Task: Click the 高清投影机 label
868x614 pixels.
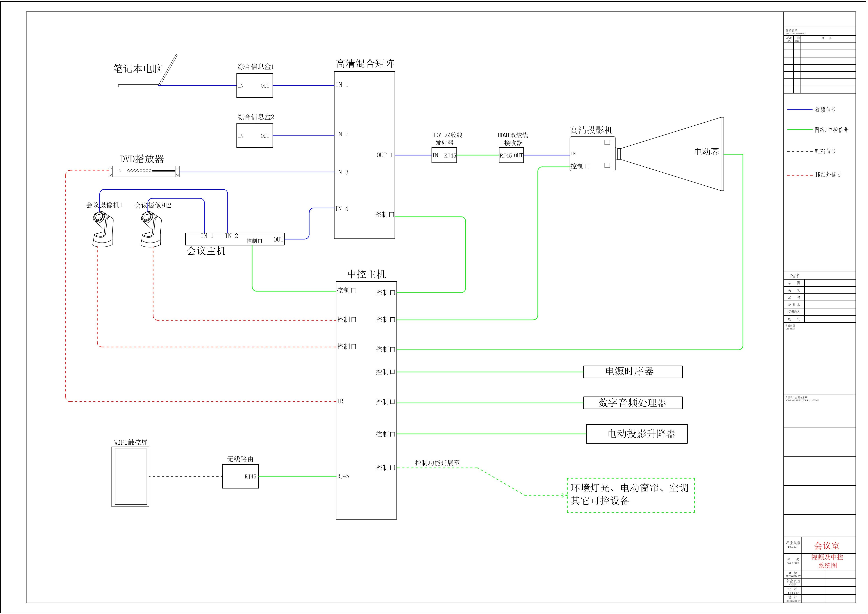Action: [x=591, y=130]
